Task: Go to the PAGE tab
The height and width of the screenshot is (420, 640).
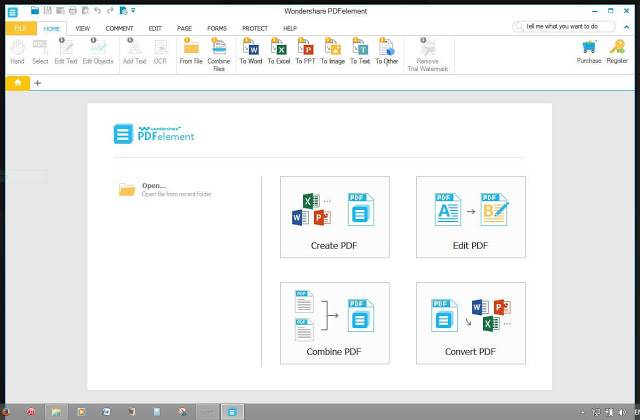Action: 184,29
